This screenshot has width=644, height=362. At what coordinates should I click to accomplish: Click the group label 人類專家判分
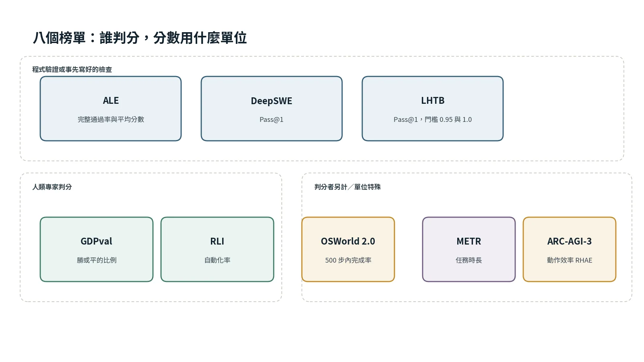tap(52, 187)
